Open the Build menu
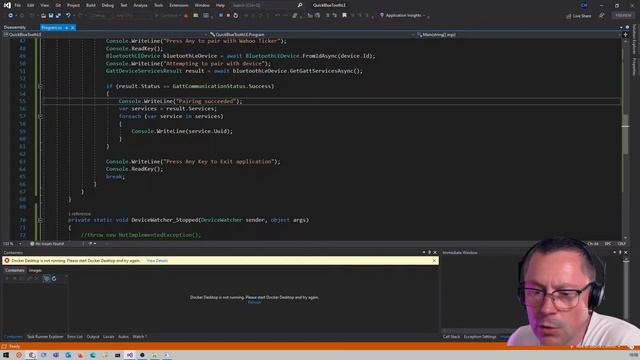Screen dimensions: 640x360 [91, 5]
